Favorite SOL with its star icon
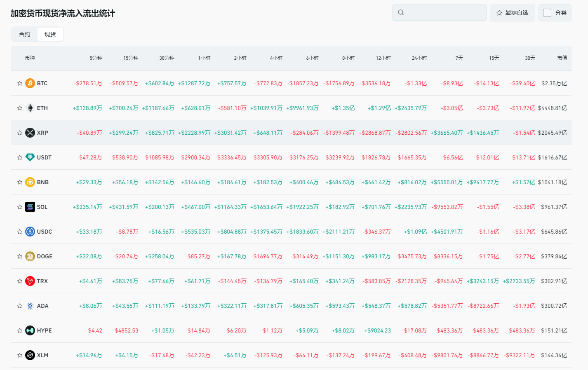The height and width of the screenshot is (370, 588). [19, 207]
